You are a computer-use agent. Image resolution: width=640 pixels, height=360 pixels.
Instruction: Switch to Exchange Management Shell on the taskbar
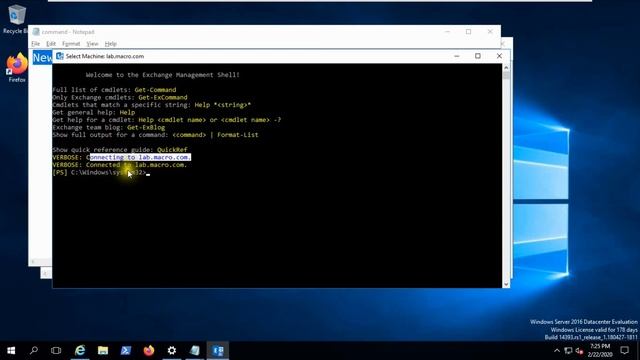click(x=218, y=351)
